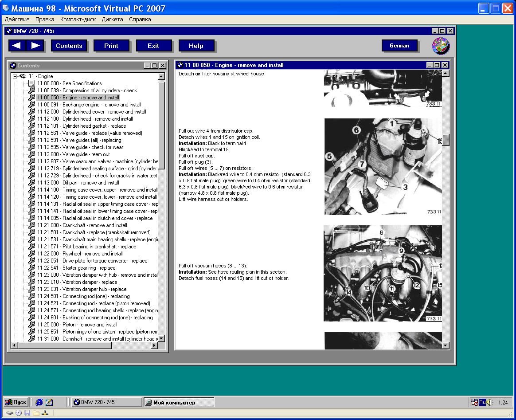516x420 pixels.
Task: Click the forward arrow navigation button
Action: pos(35,46)
